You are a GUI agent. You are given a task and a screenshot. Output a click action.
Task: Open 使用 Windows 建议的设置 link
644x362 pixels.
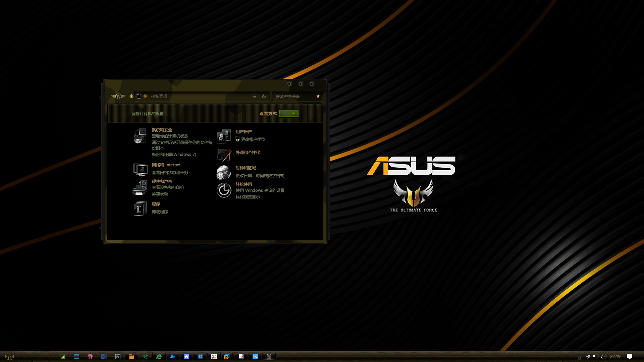(260, 190)
